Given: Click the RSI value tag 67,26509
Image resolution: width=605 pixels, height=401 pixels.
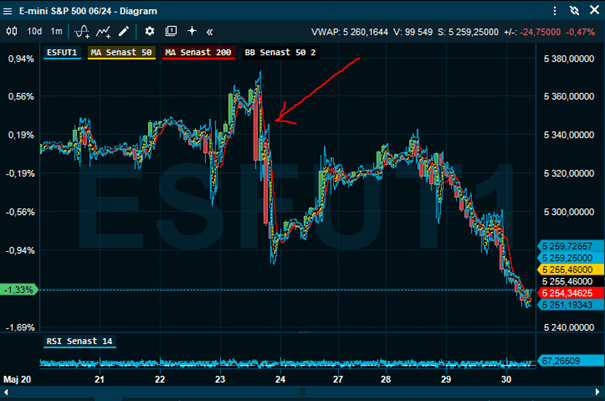Looking at the screenshot, I should coord(571,361).
